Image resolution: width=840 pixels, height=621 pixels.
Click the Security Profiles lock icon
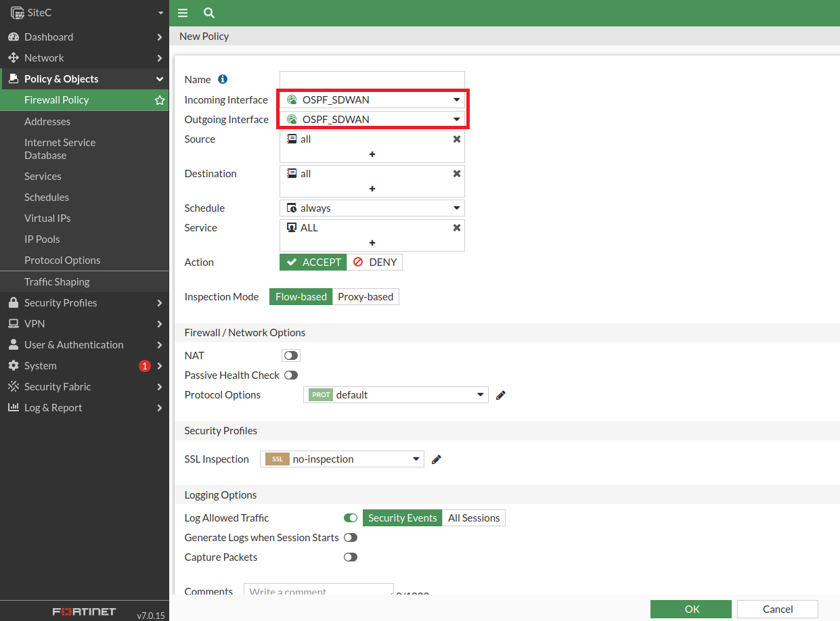(14, 302)
